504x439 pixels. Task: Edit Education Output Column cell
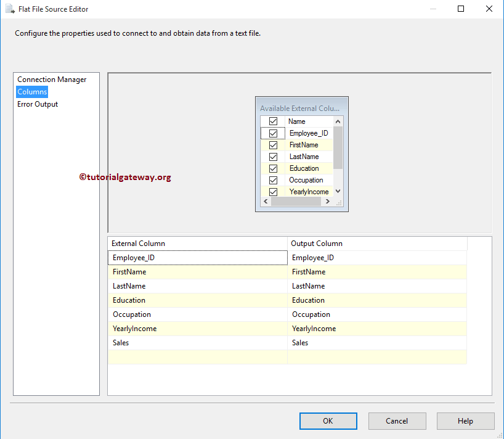(x=377, y=300)
